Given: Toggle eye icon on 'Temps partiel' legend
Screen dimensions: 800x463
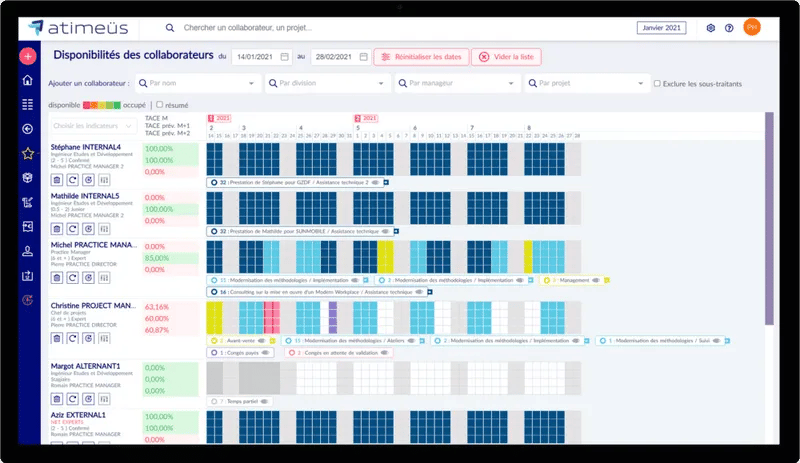Looking at the screenshot, I should pyautogui.click(x=265, y=401).
